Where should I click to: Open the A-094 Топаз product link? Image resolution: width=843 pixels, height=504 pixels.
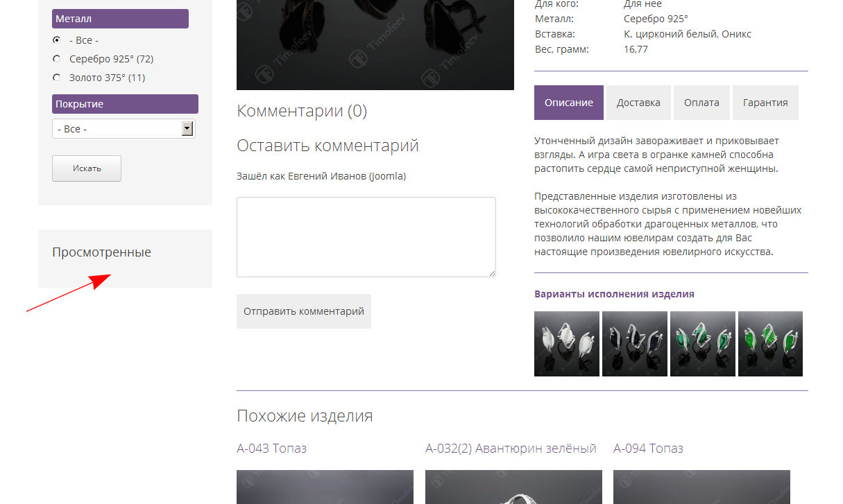(x=648, y=449)
